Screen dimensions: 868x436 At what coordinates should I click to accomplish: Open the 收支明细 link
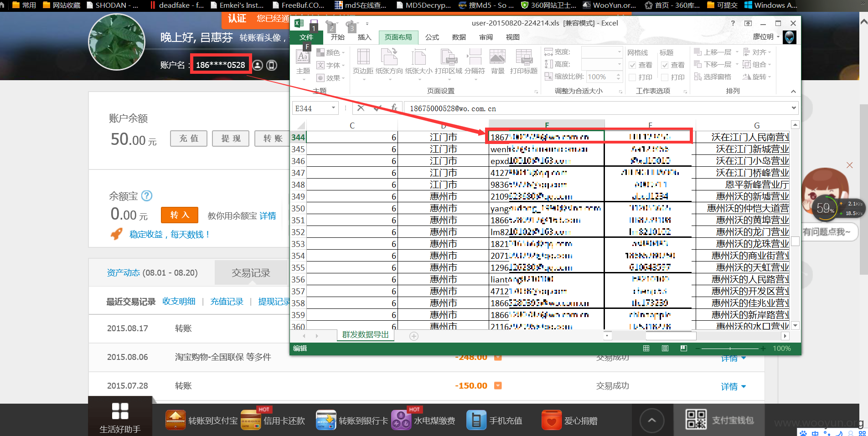tap(179, 301)
